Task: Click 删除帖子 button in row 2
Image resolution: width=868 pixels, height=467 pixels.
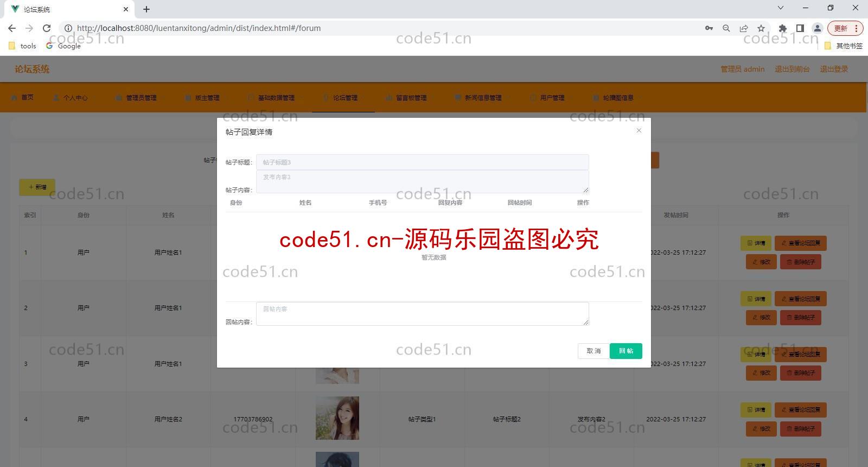Action: point(801,317)
